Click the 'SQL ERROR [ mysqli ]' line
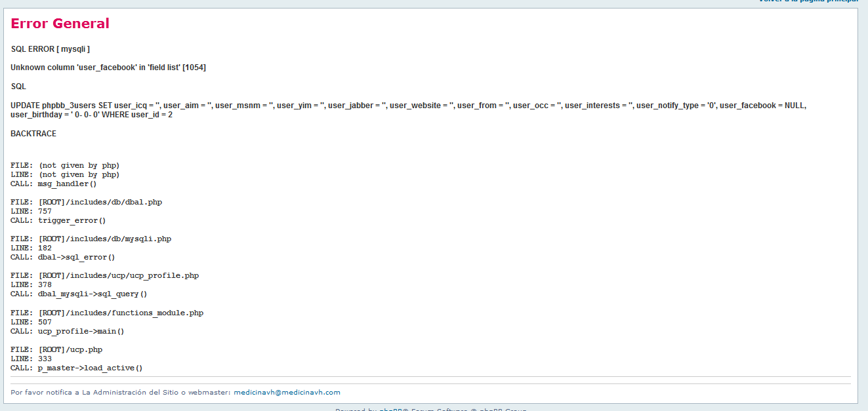Viewport: 868px width, 411px height. pos(50,49)
